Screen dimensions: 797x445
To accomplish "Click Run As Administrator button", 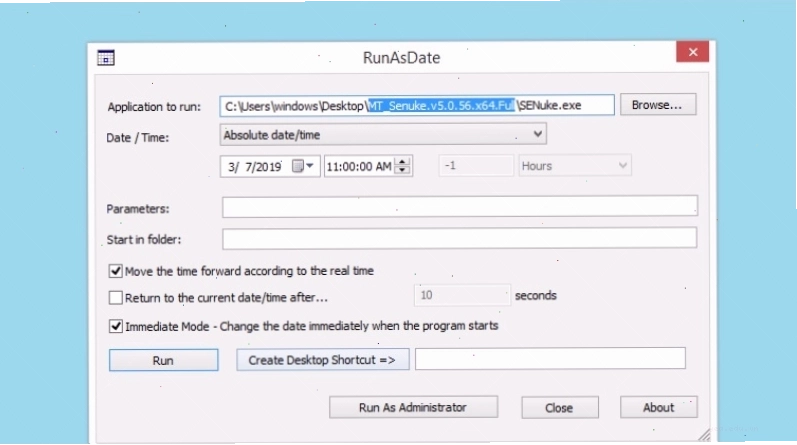I will [x=413, y=407].
